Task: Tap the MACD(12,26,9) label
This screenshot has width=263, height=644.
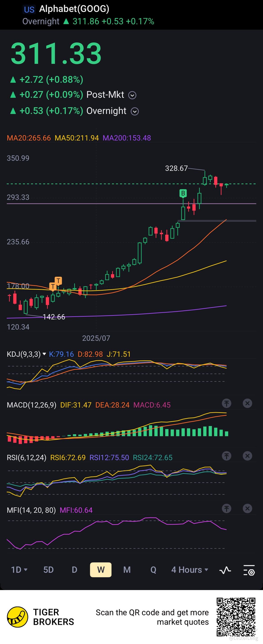Action: pyautogui.click(x=31, y=405)
